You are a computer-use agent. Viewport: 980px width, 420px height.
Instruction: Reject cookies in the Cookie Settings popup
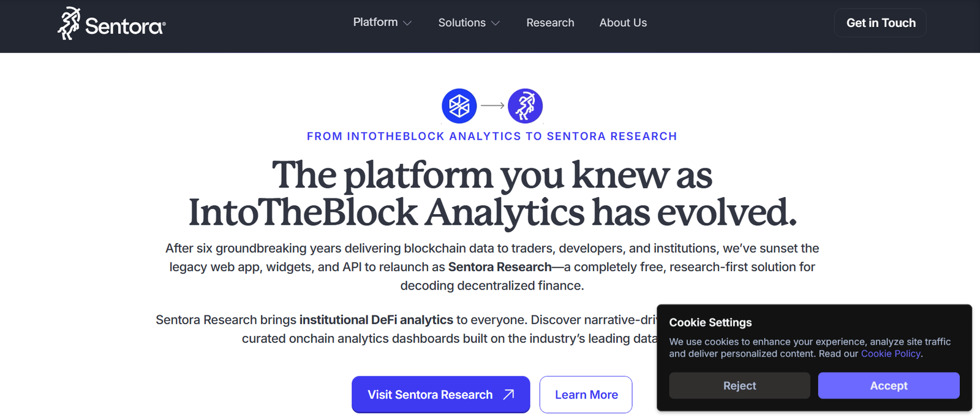pos(739,386)
